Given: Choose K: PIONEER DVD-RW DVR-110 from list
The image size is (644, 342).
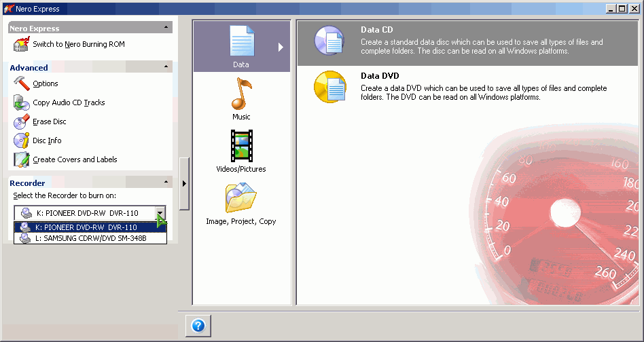Looking at the screenshot, I should (90, 227).
